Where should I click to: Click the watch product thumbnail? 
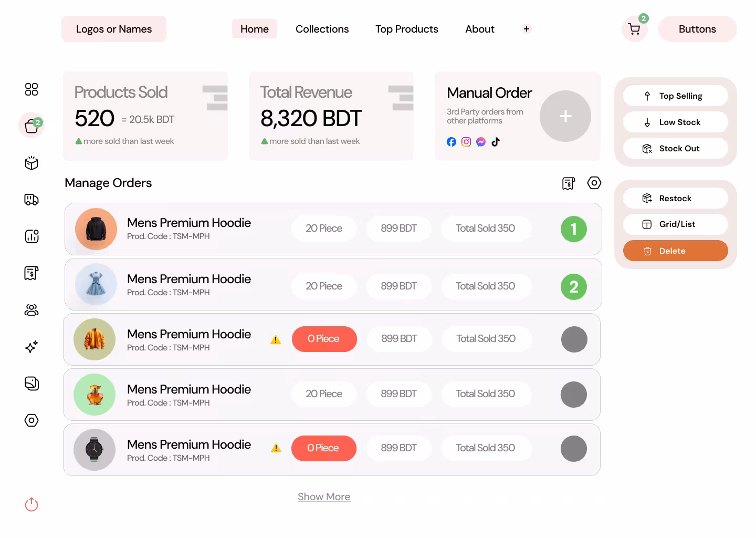[94, 450]
